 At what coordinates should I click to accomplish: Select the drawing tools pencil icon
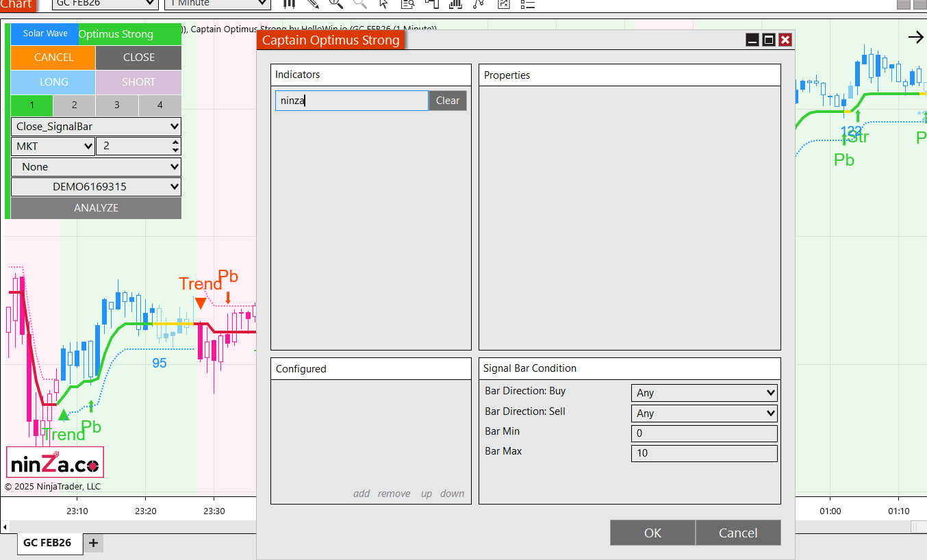click(313, 3)
